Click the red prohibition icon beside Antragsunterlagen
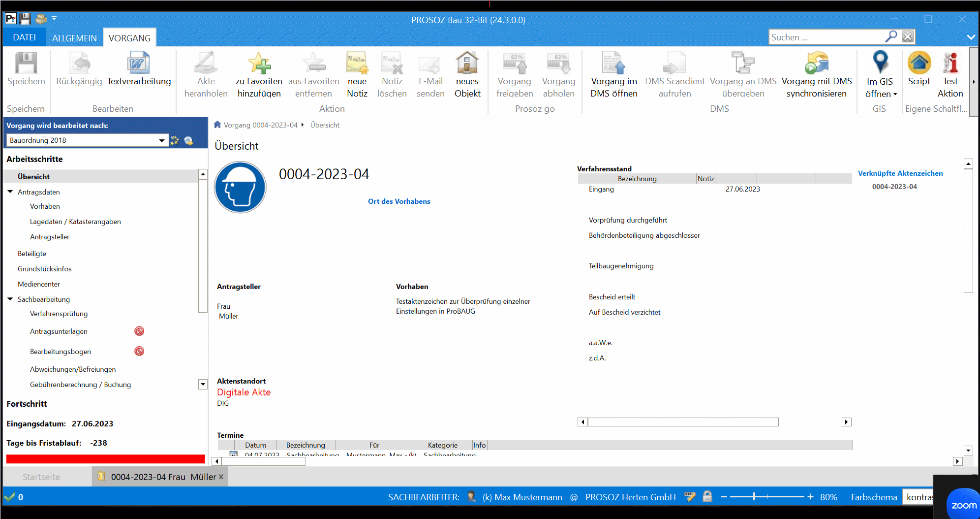Viewport: 980px width, 519px height. (139, 331)
